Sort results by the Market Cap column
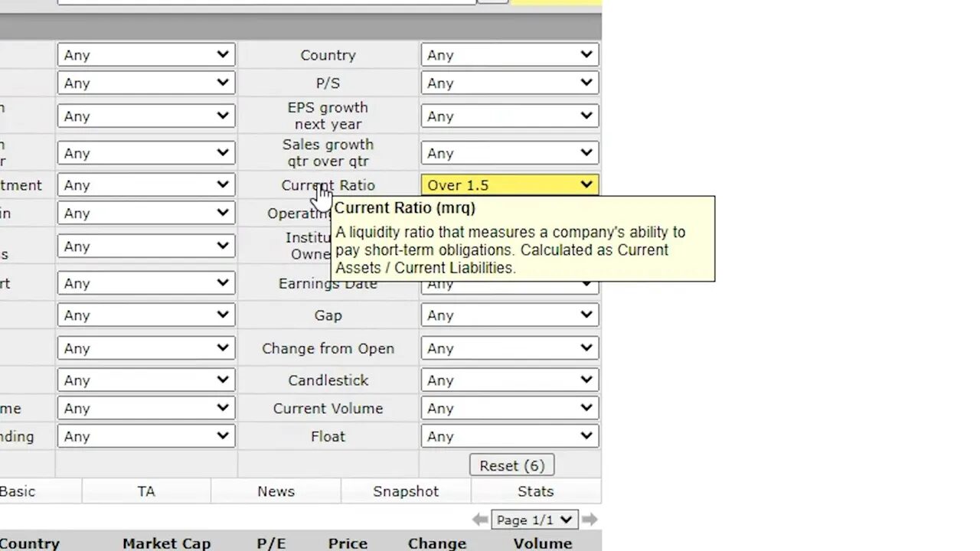Screen dimensions: 980x551 (166, 543)
